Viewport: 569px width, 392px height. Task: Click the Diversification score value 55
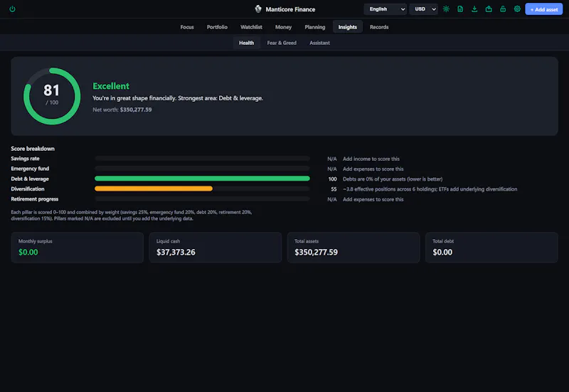(x=334, y=189)
